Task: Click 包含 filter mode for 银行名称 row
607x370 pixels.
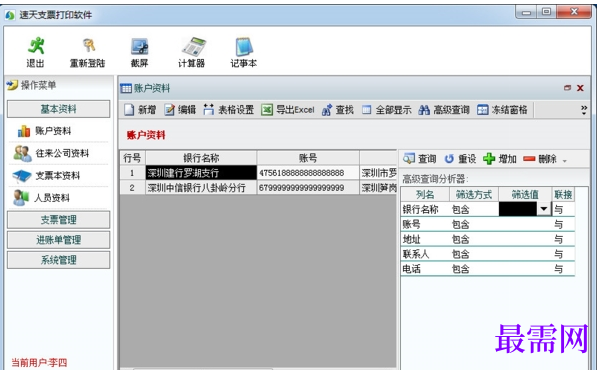Action: click(x=461, y=209)
